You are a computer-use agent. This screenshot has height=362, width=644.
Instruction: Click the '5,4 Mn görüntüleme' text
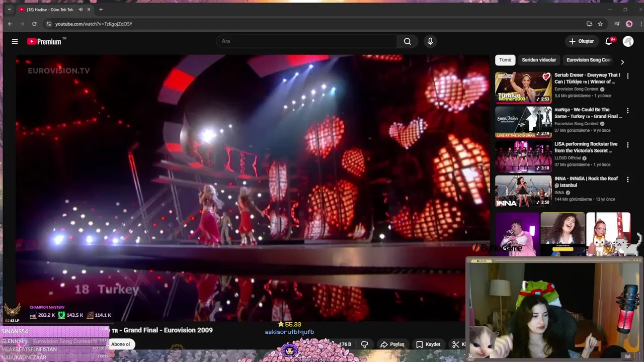[x=573, y=96]
